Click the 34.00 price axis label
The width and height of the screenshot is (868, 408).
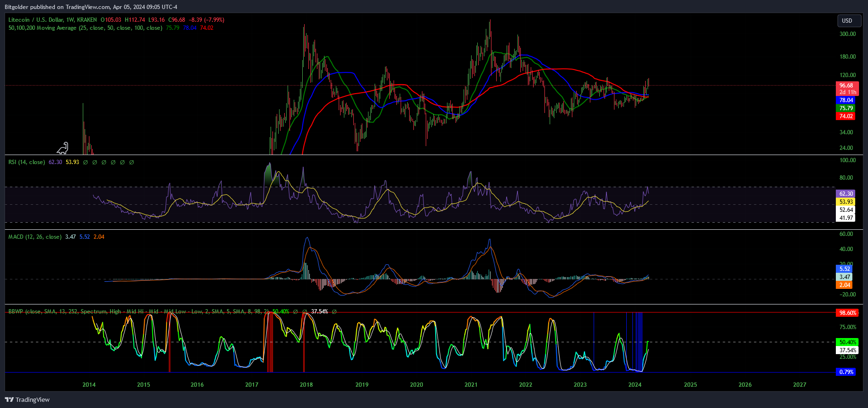846,132
